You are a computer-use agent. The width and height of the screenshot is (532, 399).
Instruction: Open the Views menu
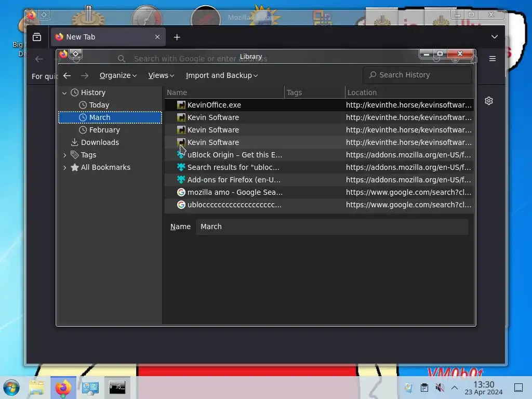pyautogui.click(x=161, y=75)
